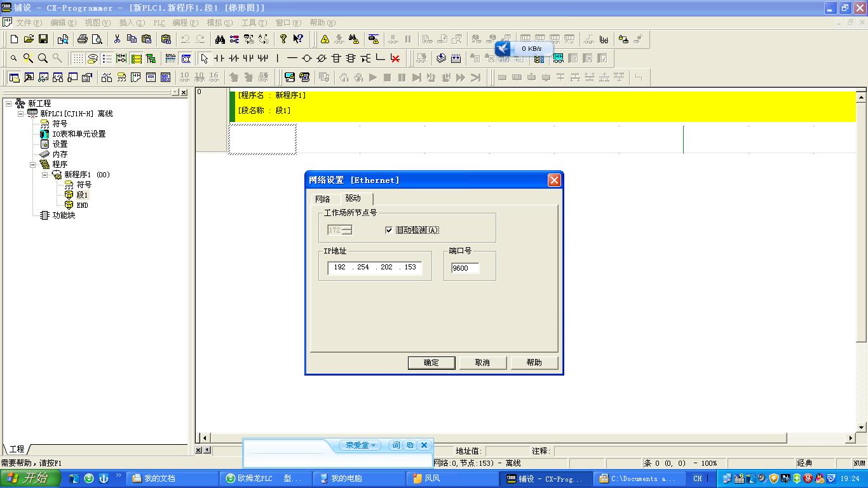
Task: Collapse the 新程序1 (00) tree node
Action: 45,175
